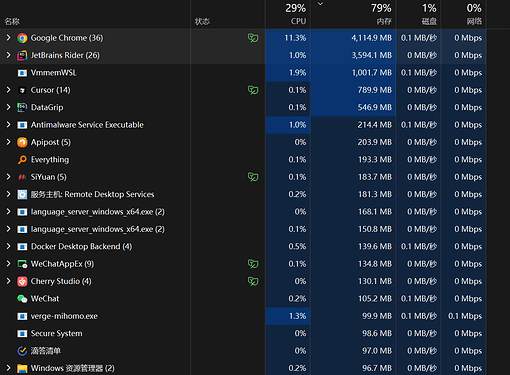Click efficiency mode leaf icon for SiYuan
Image resolution: width=510 pixels, height=375 pixels.
[x=253, y=177]
